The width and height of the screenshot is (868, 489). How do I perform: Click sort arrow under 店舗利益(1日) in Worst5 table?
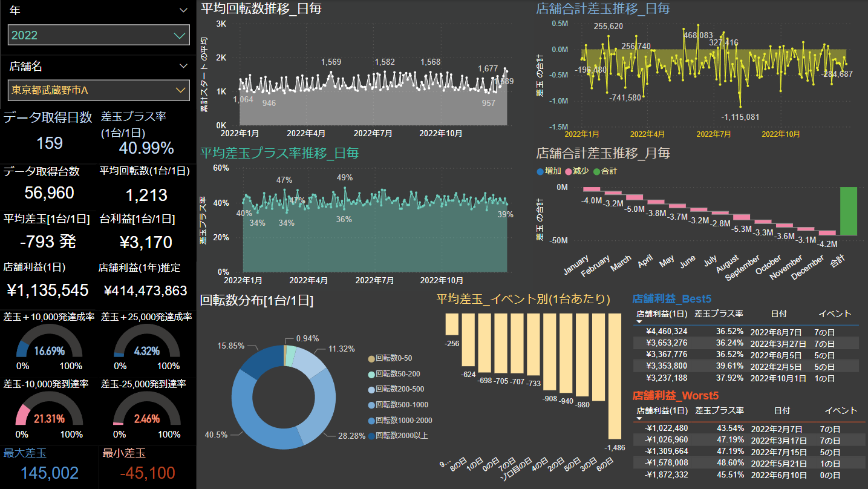640,418
